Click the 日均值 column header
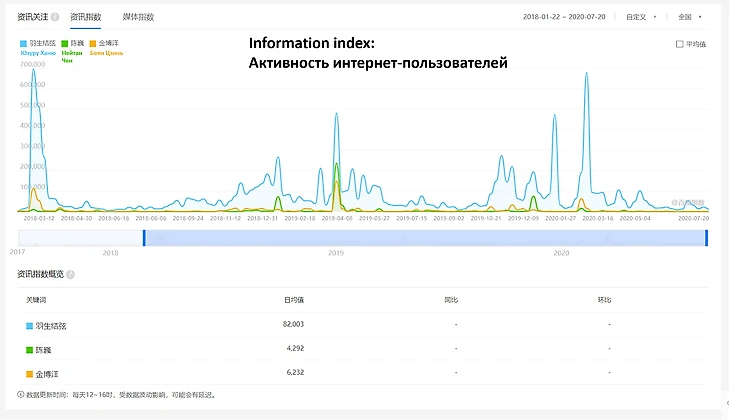The image size is (730, 420). click(294, 300)
